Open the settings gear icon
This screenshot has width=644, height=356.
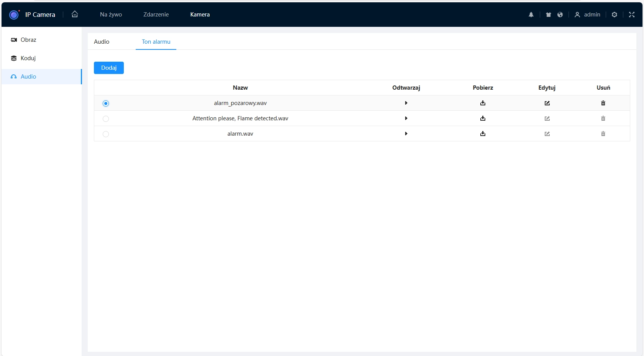614,15
